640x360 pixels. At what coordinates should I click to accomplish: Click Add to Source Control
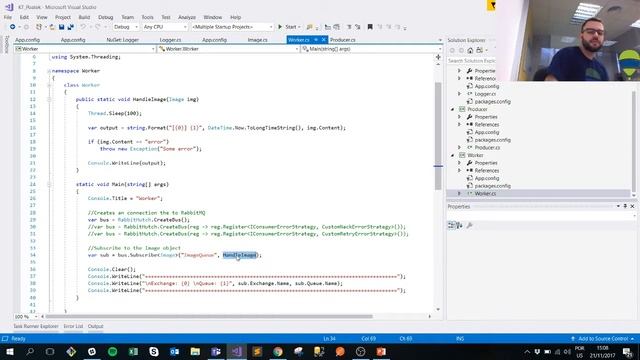[602, 339]
